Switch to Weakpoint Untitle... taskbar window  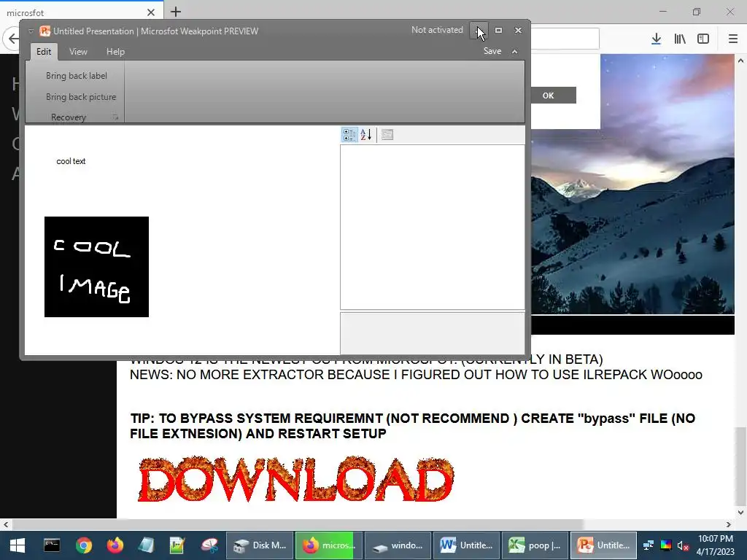(603, 545)
